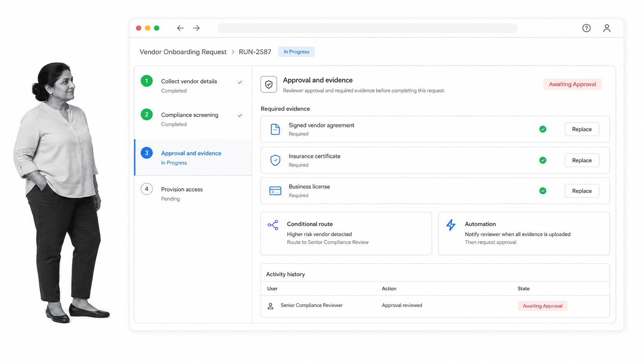Click the step 3 blue circle
This screenshot has width=644, height=362.
pyautogui.click(x=147, y=153)
